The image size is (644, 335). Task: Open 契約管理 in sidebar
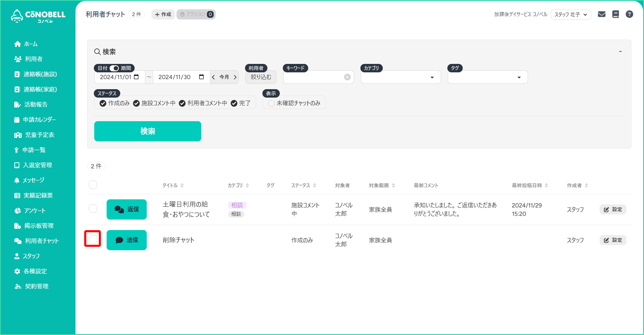31,286
